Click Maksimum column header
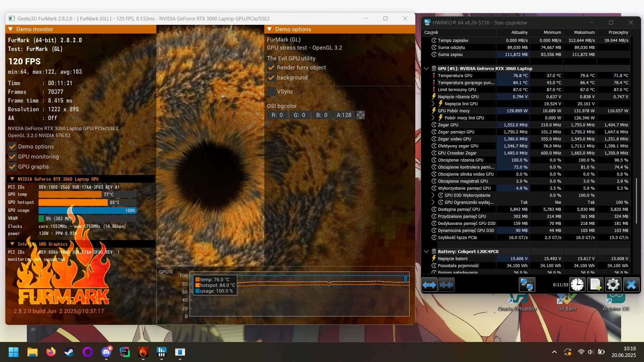 point(580,33)
